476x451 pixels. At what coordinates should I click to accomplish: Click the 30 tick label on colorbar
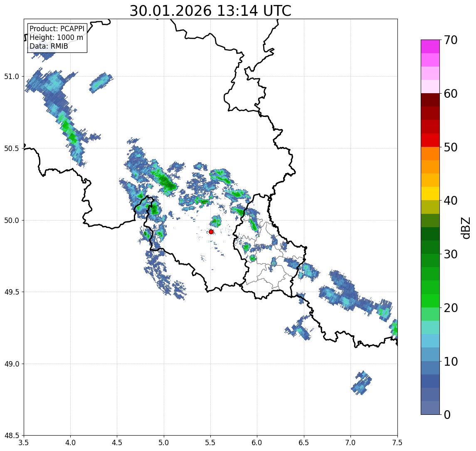pyautogui.click(x=451, y=254)
